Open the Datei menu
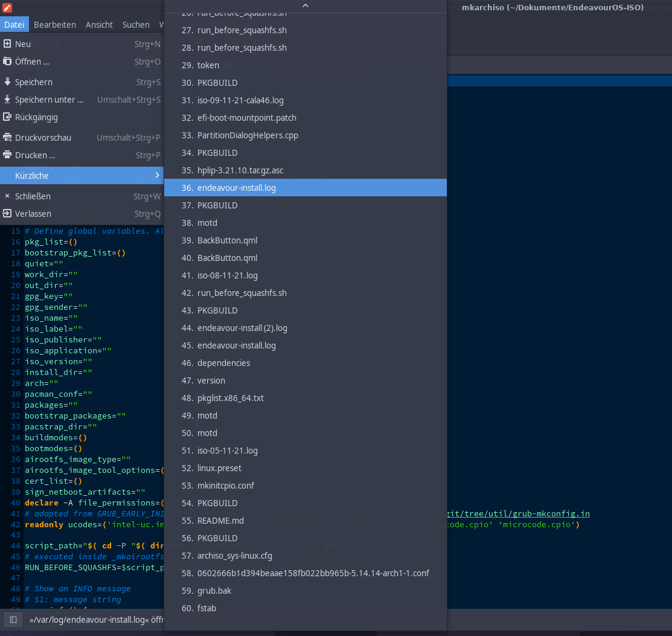This screenshot has width=672, height=636. click(x=14, y=24)
